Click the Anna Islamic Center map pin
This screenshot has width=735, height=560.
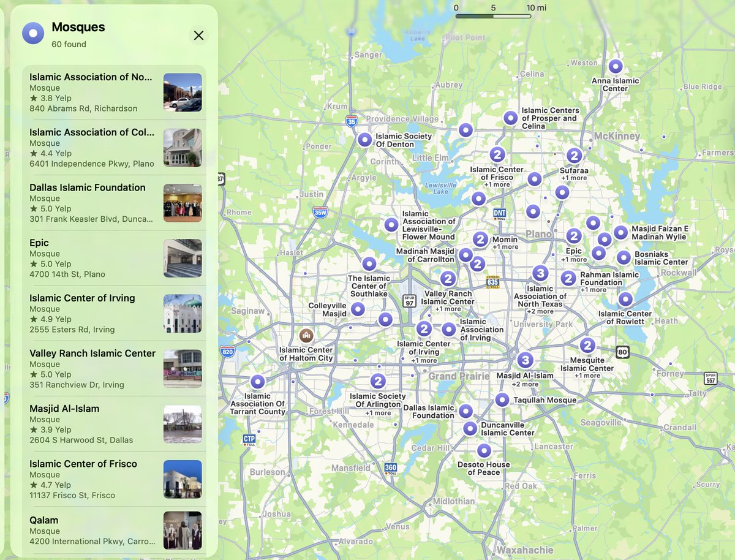pyautogui.click(x=616, y=66)
